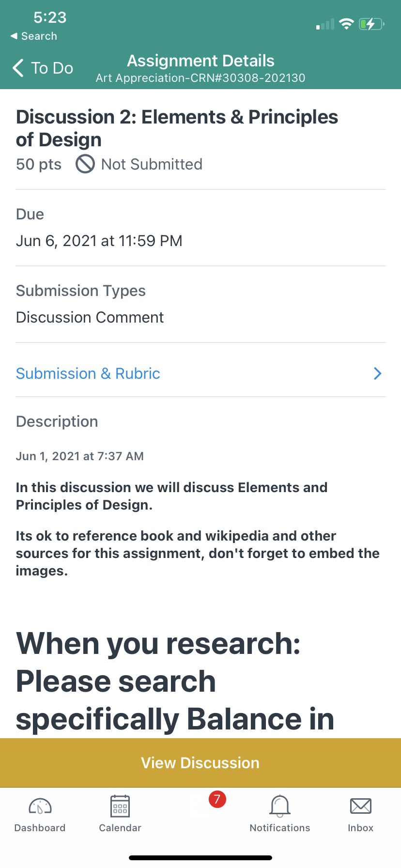Tap the Discussion 2 assignment title
This screenshot has height=868, width=401.
(x=177, y=128)
